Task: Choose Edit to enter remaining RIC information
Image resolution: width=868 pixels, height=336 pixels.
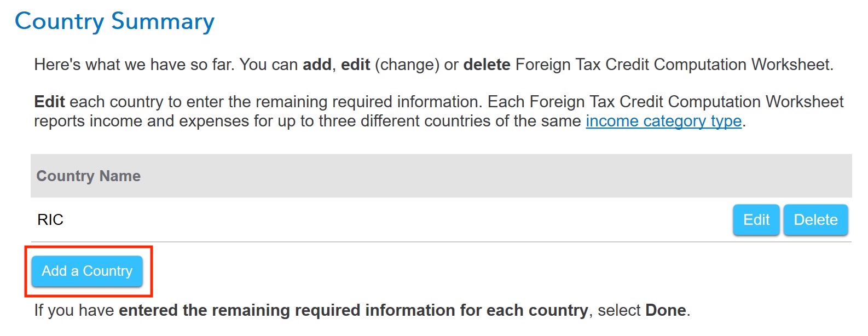Action: (756, 219)
